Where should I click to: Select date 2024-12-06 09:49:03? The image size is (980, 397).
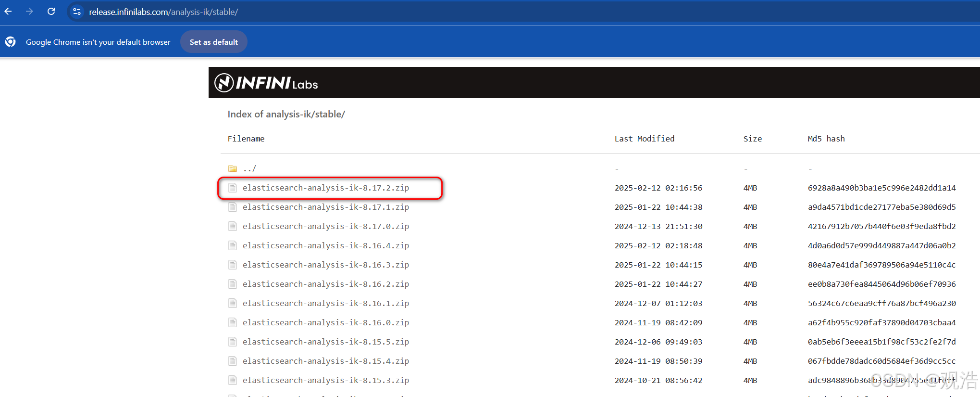(x=658, y=342)
